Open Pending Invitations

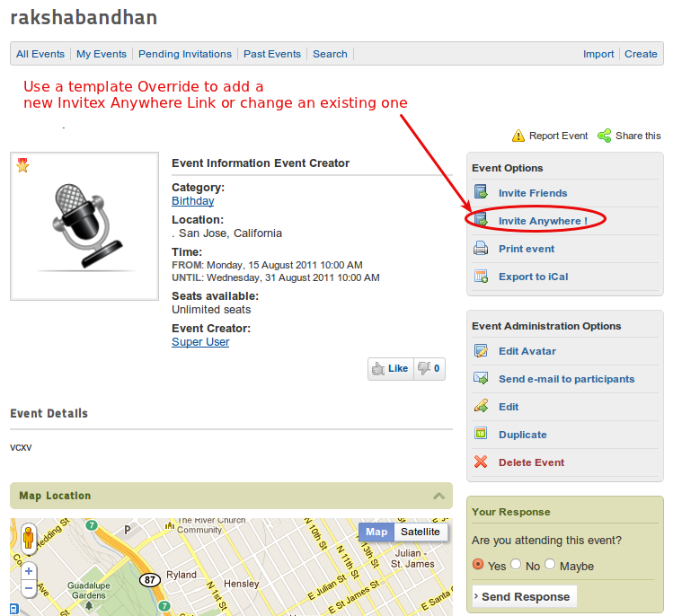pos(185,54)
